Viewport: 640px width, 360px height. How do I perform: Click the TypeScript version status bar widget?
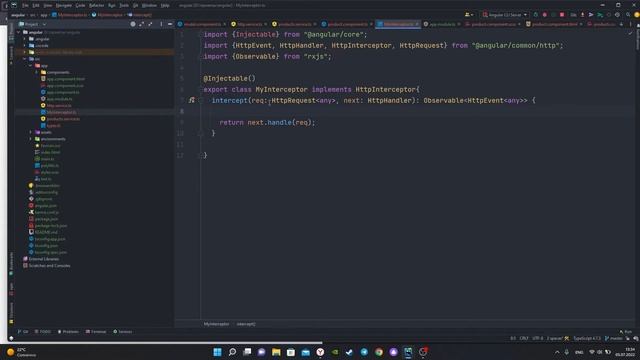click(x=587, y=338)
